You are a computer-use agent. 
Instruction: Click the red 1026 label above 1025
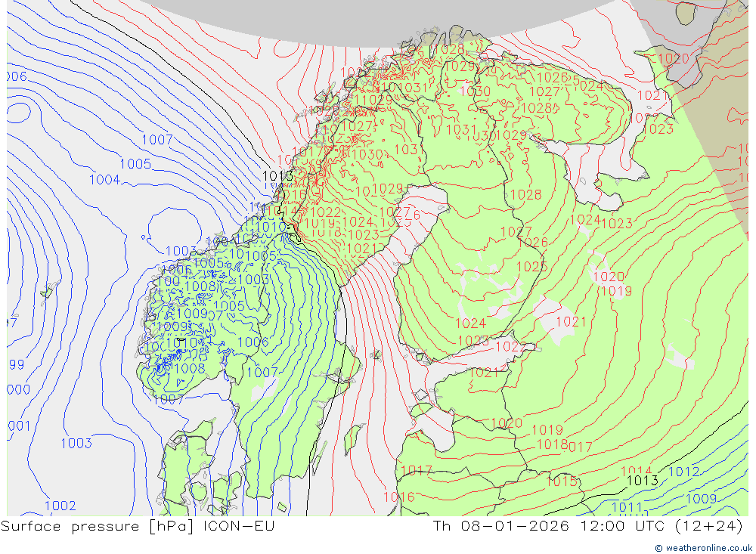point(533,242)
